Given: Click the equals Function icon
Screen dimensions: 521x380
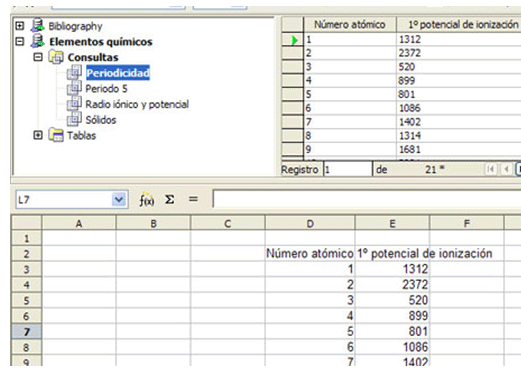Looking at the screenshot, I should point(193,199).
